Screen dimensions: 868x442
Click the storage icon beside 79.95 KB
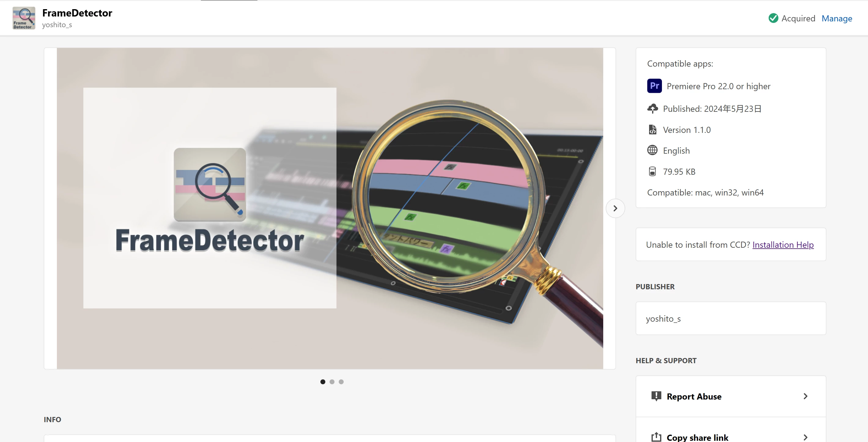(652, 171)
